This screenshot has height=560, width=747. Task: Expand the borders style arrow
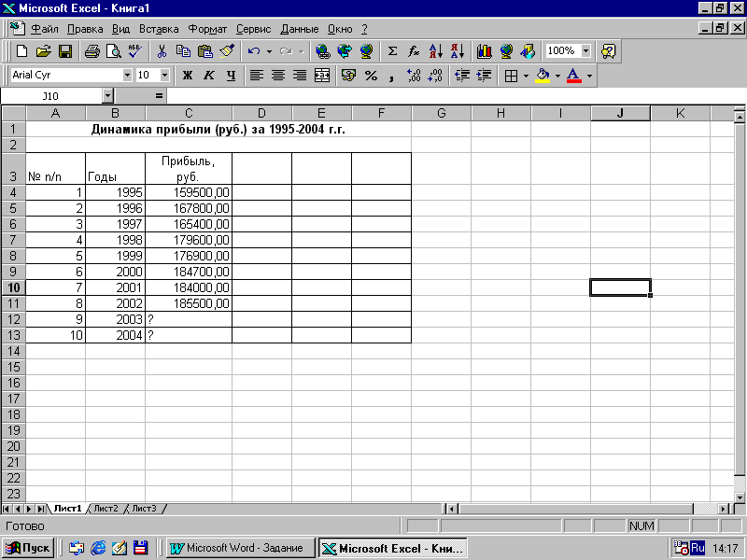pyautogui.click(x=526, y=76)
